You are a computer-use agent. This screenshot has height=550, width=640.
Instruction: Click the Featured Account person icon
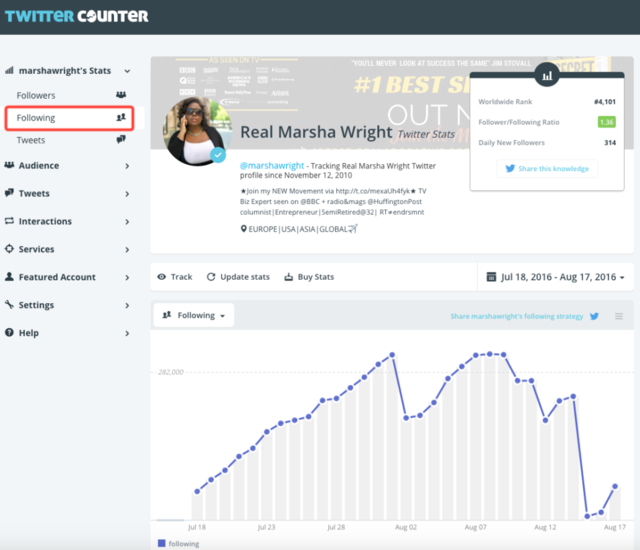tap(9, 276)
